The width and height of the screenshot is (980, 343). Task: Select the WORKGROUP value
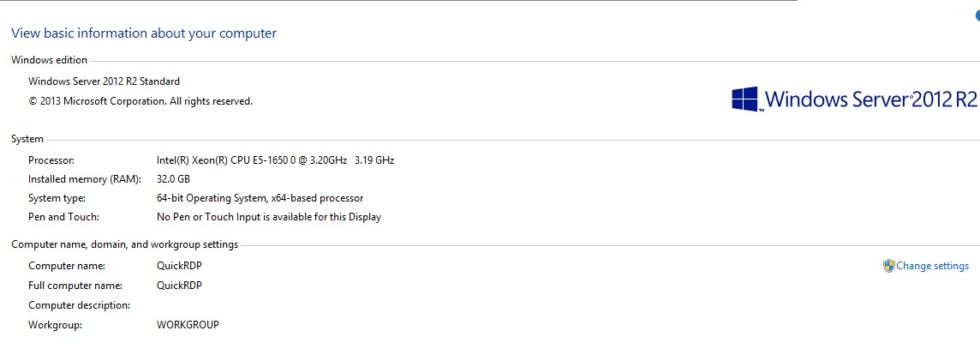(188, 325)
